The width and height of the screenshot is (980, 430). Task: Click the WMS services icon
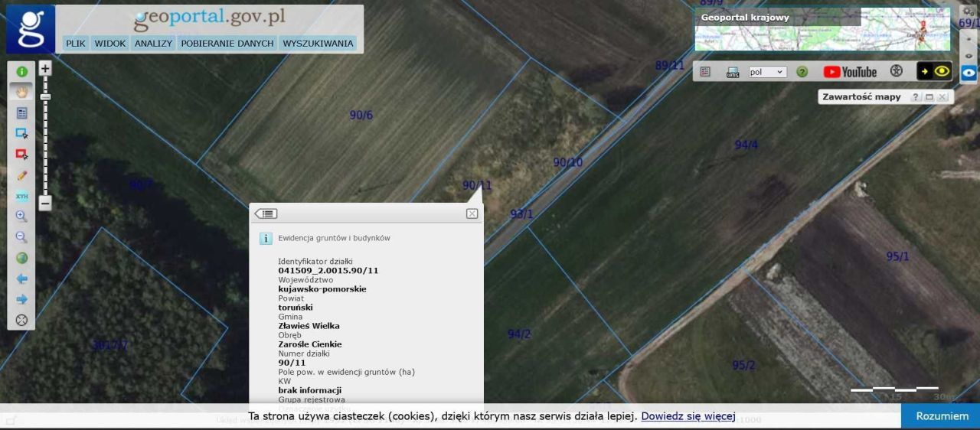pos(733,72)
